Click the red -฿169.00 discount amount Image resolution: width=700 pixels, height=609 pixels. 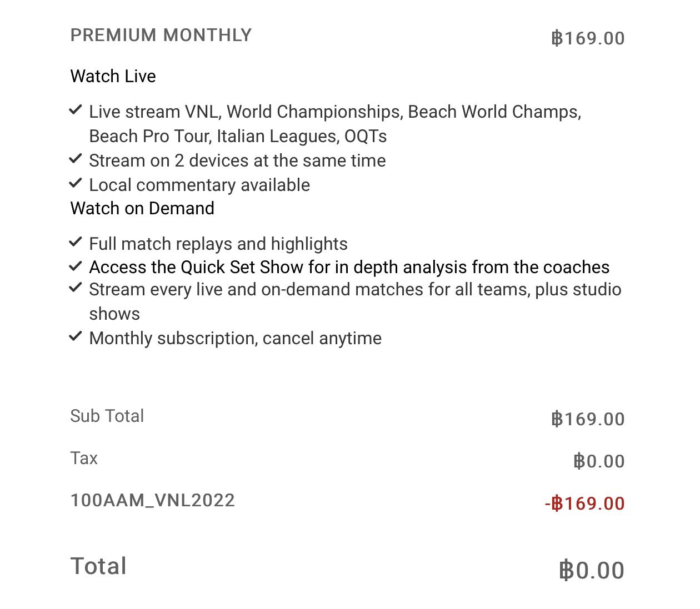pyautogui.click(x=585, y=504)
